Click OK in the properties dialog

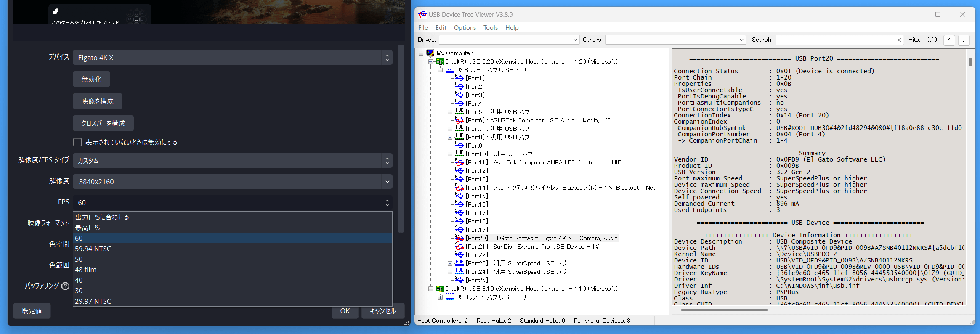click(x=345, y=311)
